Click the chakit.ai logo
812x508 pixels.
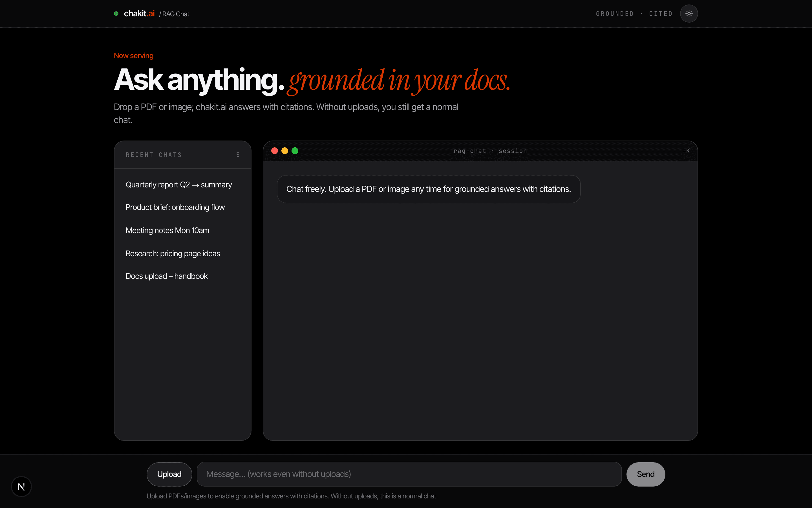click(x=139, y=14)
